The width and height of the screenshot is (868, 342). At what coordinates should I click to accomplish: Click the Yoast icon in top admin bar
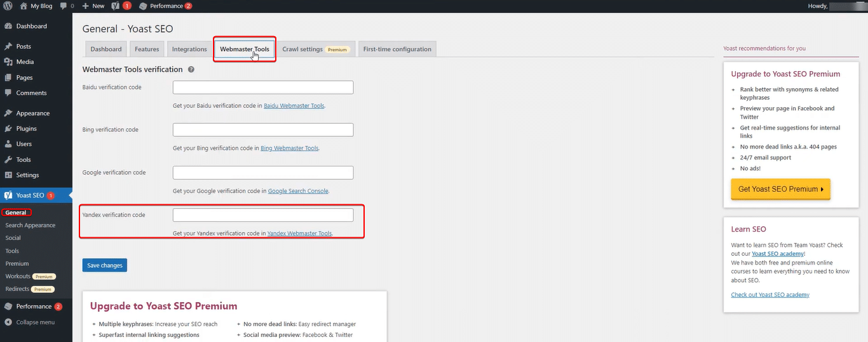[x=116, y=6]
